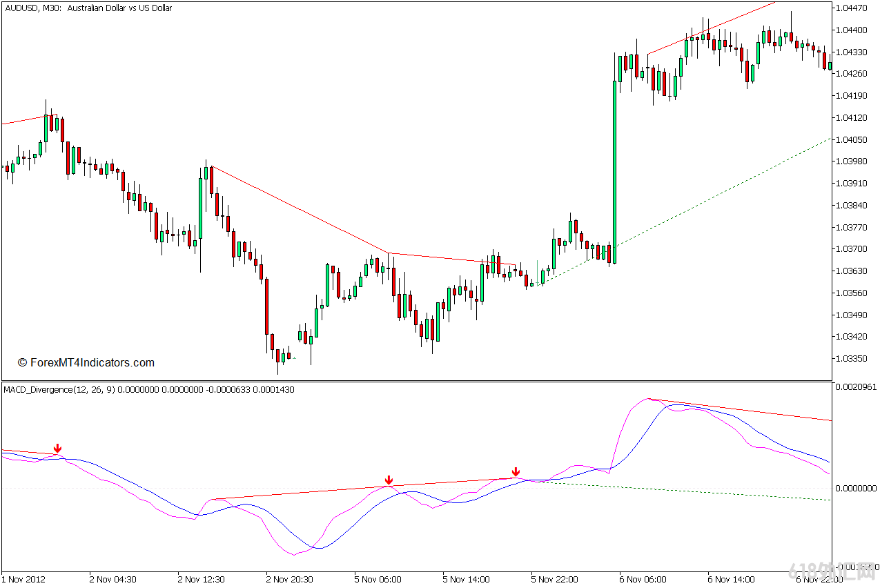Click the divider between price chart and MACD

[x=414, y=381]
